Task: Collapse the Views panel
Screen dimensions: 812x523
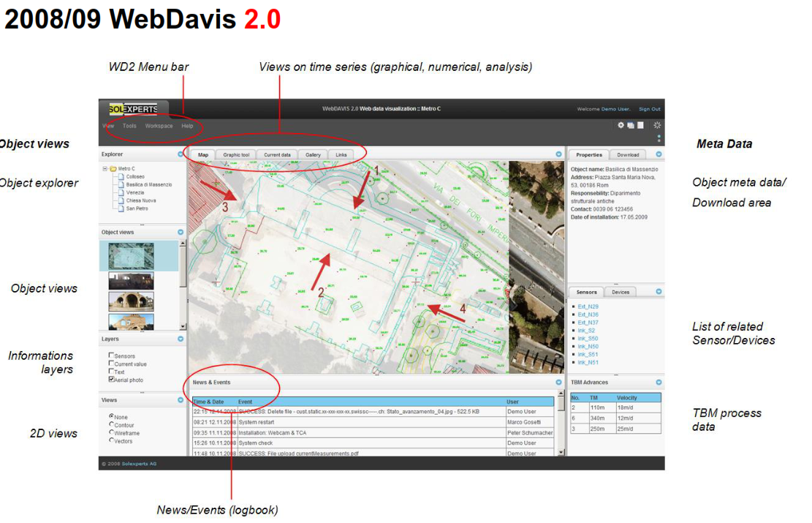Action: tap(181, 400)
